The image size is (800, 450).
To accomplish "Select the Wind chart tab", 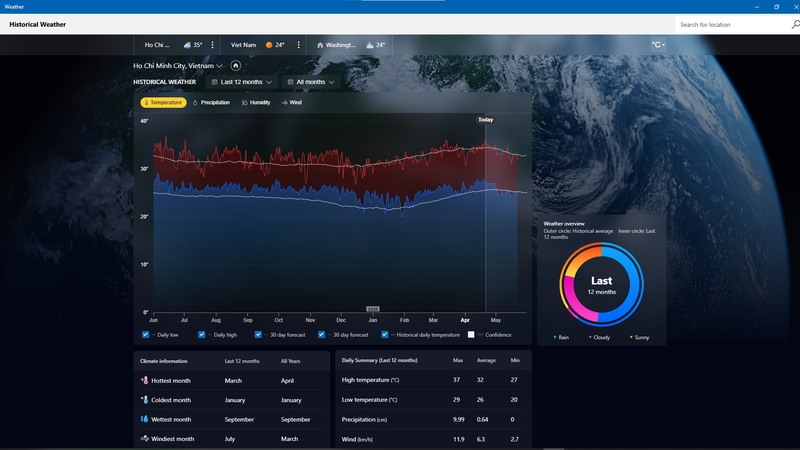I will coord(292,103).
